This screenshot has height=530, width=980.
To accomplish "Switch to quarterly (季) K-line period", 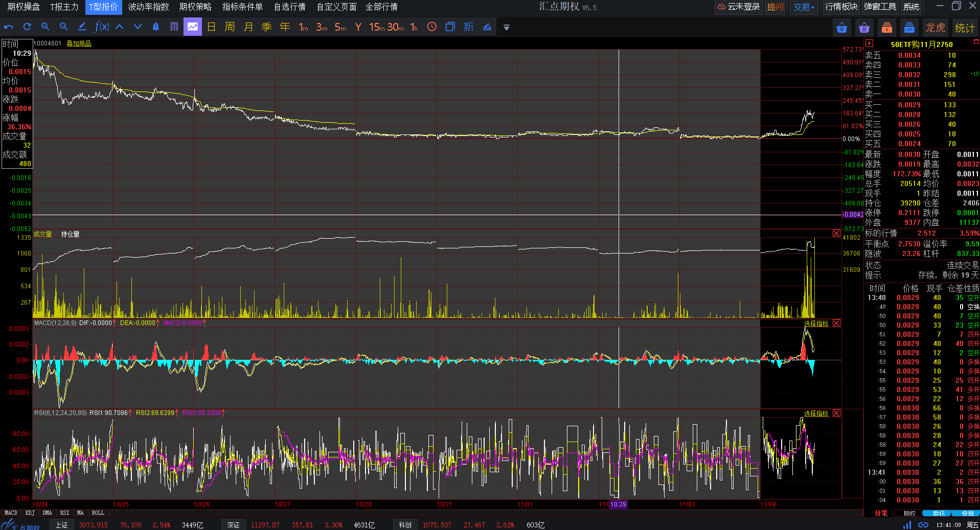I will tap(266, 27).
